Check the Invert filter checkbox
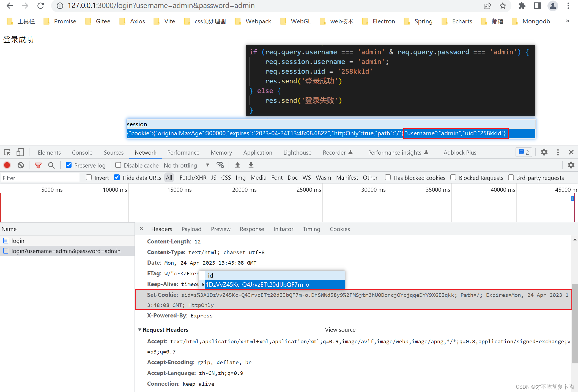This screenshot has height=392, width=578. pos(89,177)
